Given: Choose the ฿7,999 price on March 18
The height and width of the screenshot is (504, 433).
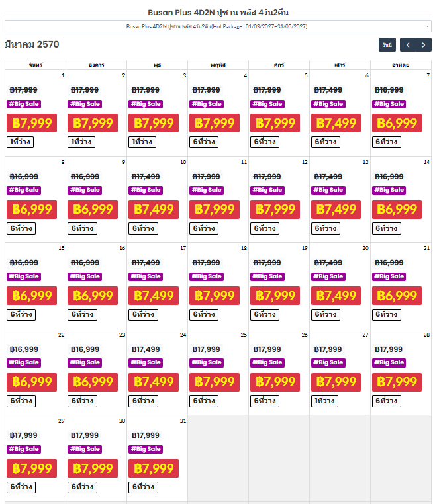Looking at the screenshot, I should coord(215,296).
